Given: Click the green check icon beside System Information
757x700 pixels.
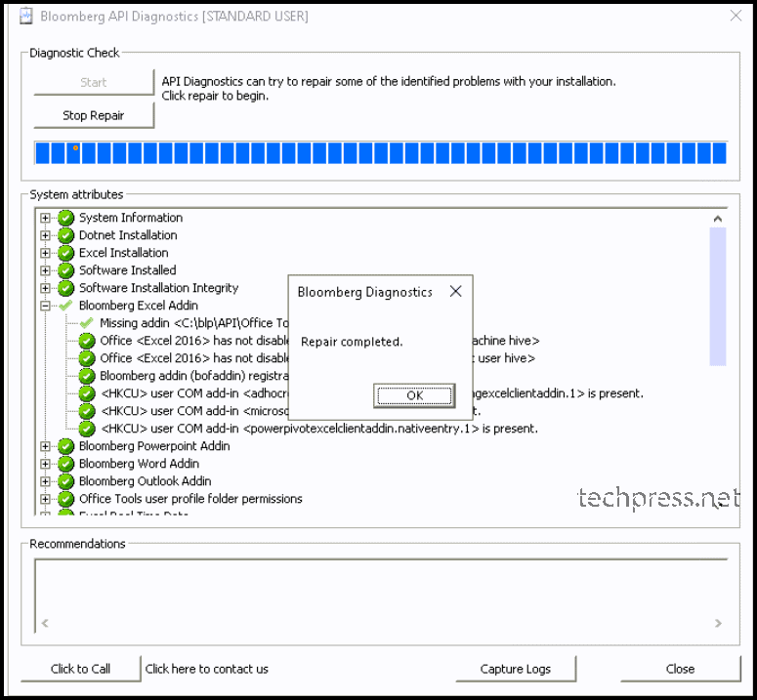Looking at the screenshot, I should click(65, 218).
